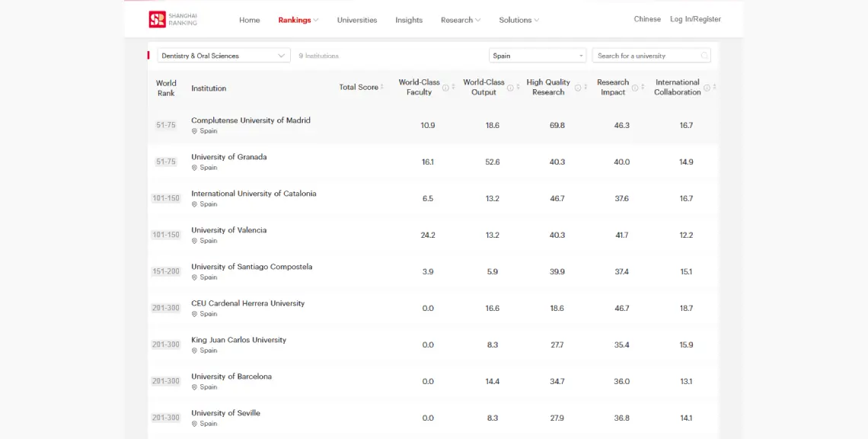Open info icon for High Quality Research
This screenshot has width=868, height=439.
click(x=577, y=88)
